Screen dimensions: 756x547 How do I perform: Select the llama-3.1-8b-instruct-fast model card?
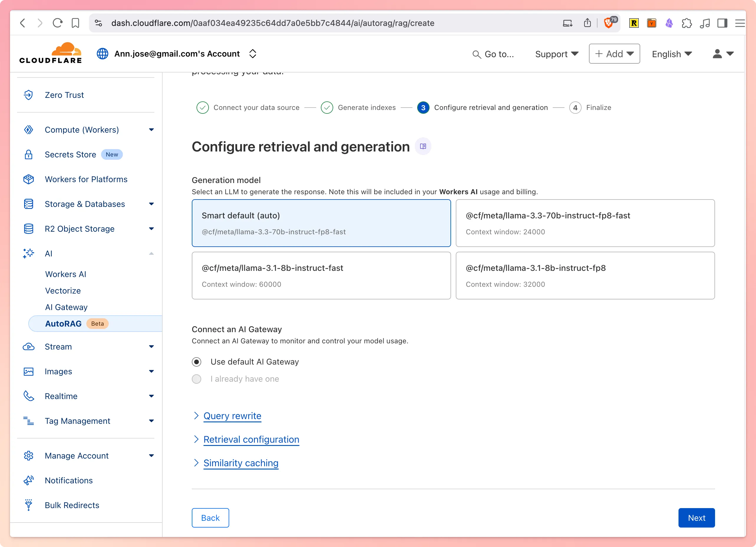pos(321,276)
